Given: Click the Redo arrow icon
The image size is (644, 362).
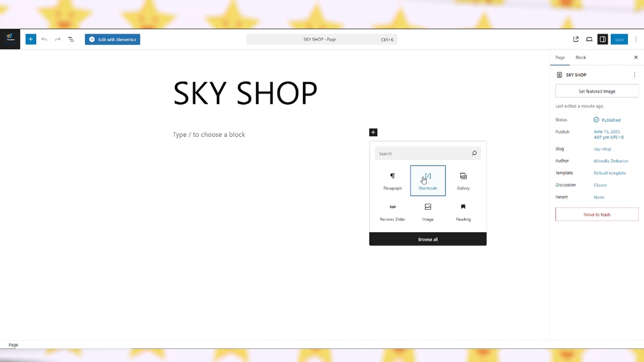Looking at the screenshot, I should tap(58, 39).
